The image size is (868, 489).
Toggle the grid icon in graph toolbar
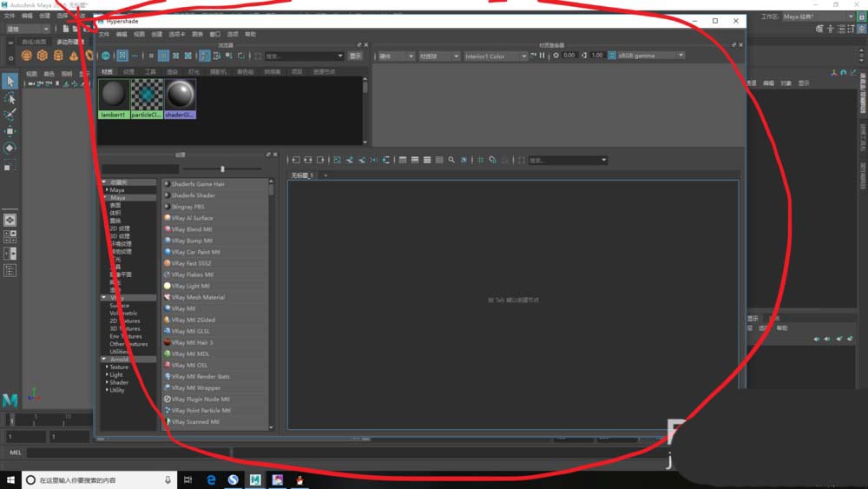[x=481, y=160]
